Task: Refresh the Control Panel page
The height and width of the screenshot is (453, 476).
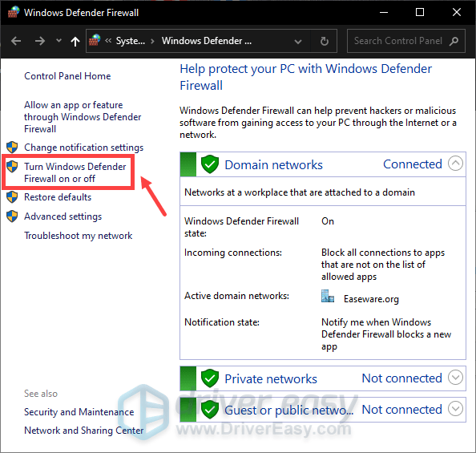Action: [325, 41]
